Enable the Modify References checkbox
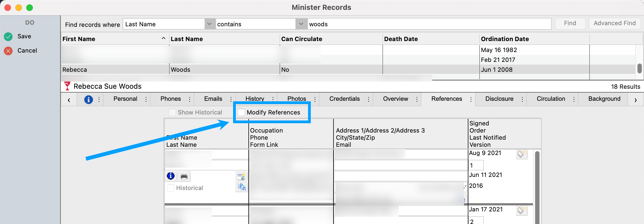644x224 pixels. point(241,112)
